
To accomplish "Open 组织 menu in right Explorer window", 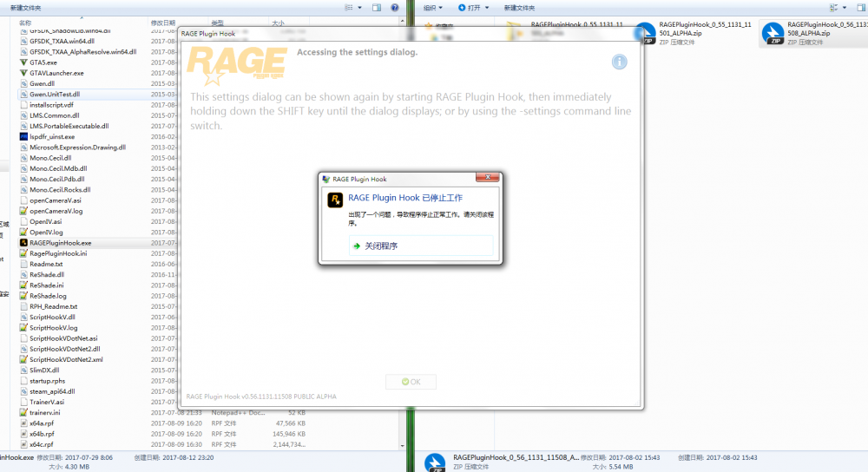I will pos(433,8).
